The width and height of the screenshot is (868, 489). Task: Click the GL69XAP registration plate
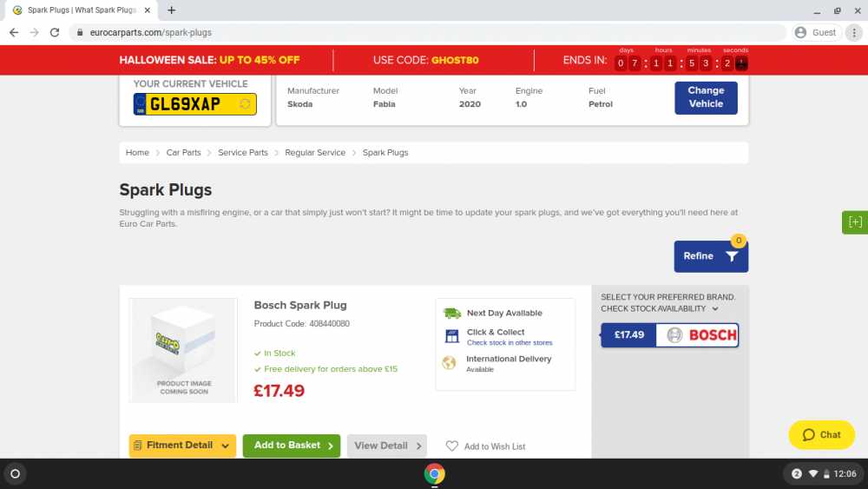(194, 104)
